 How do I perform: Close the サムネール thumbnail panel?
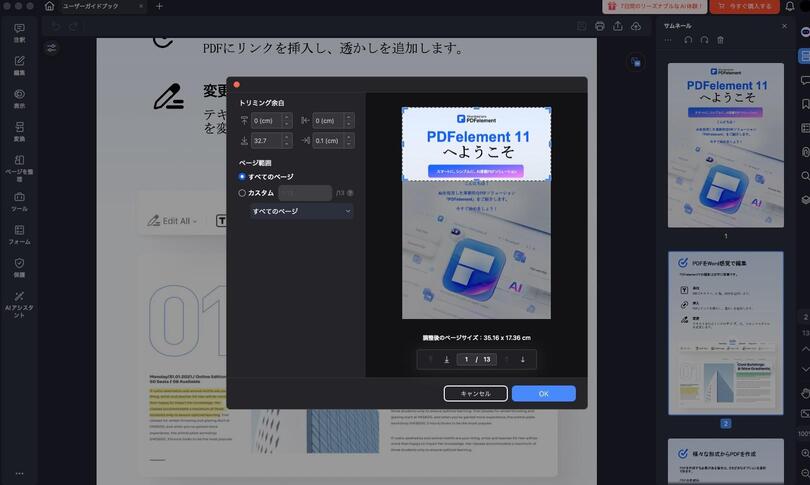point(785,26)
